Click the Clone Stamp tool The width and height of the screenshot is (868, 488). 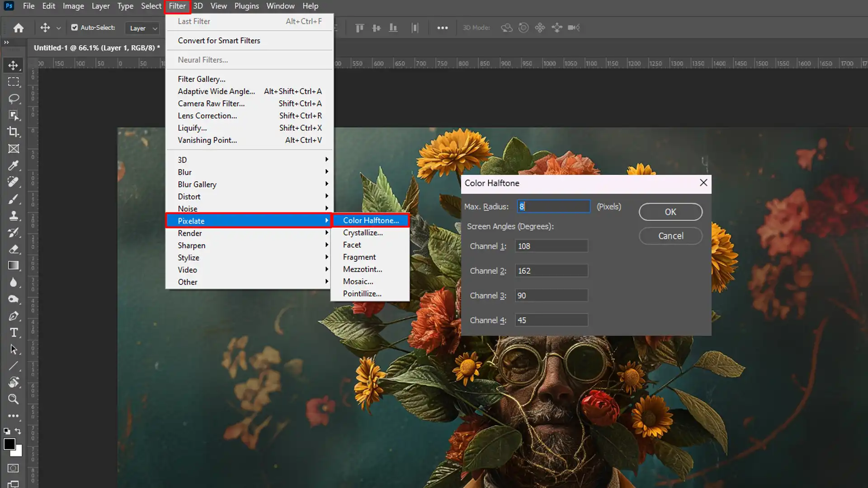pyautogui.click(x=14, y=216)
